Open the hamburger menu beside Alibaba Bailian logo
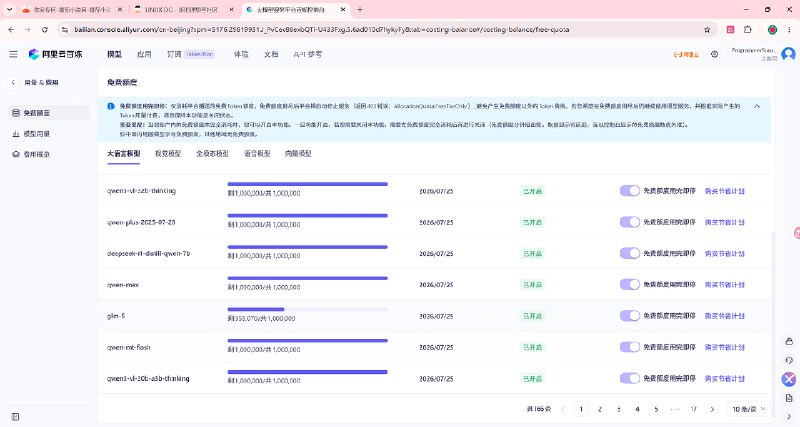The height and width of the screenshot is (427, 800). (x=13, y=54)
